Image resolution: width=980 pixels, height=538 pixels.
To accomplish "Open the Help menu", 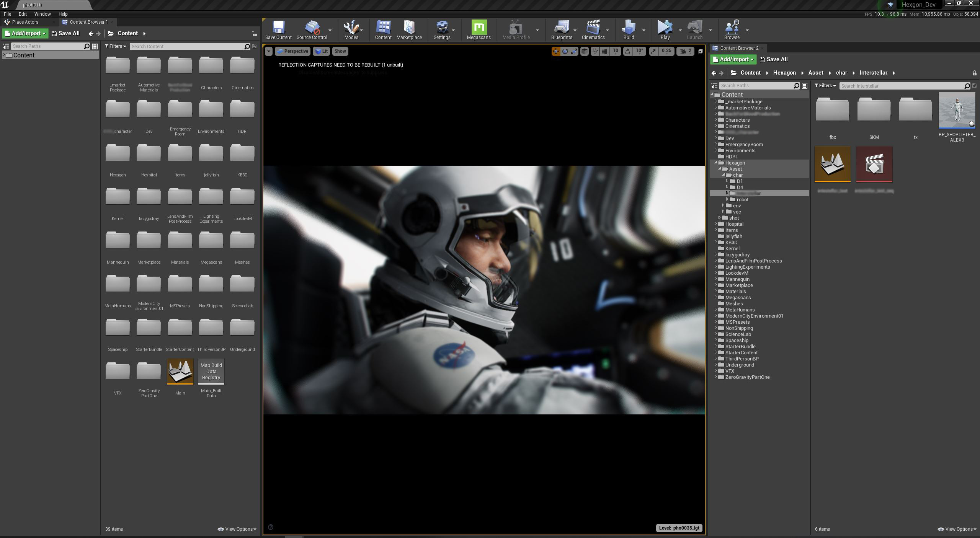I will tap(63, 14).
